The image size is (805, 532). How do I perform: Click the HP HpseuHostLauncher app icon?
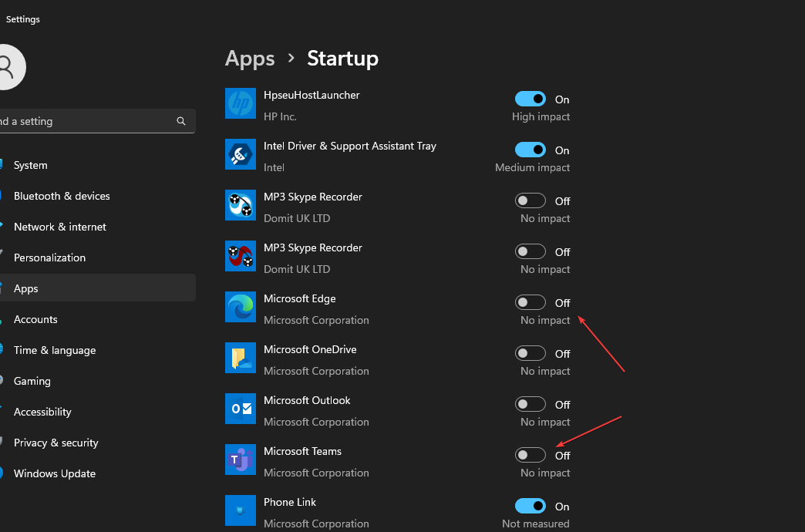tap(241, 103)
